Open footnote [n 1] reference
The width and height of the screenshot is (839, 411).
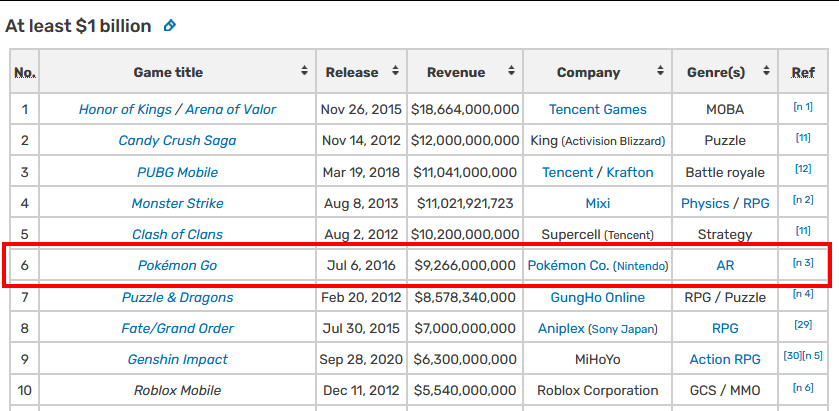(x=803, y=107)
